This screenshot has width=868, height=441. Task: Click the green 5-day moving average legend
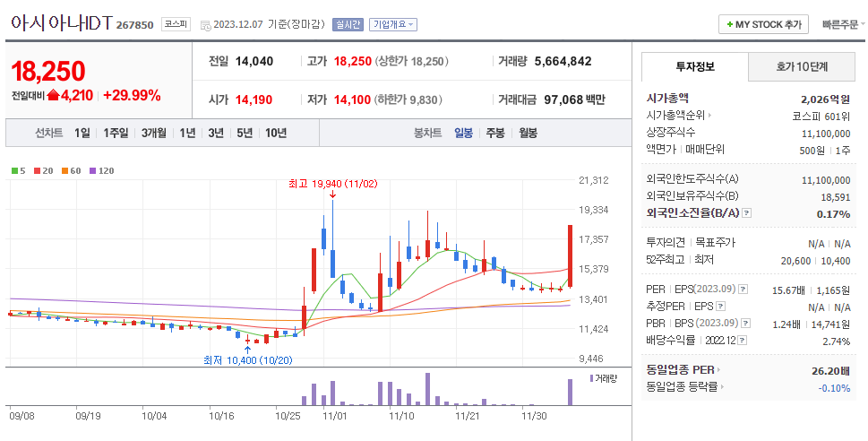coord(18,170)
